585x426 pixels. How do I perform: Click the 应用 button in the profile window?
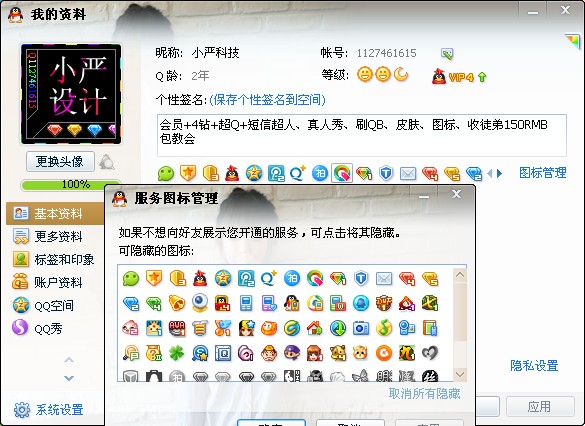tap(540, 407)
